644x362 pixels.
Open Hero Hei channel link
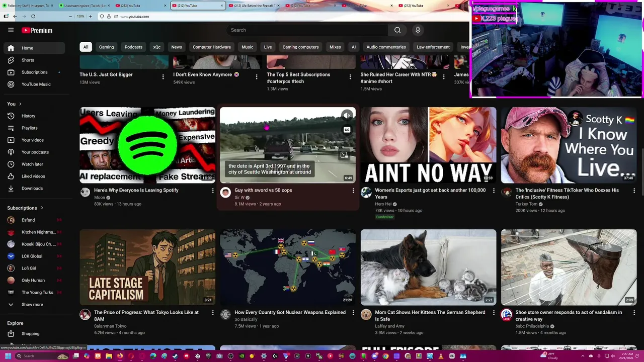click(x=383, y=204)
